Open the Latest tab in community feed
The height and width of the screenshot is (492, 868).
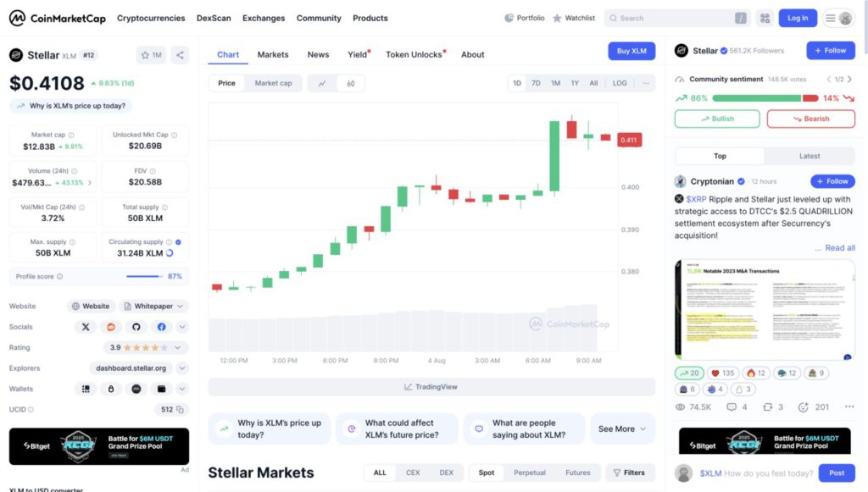tap(810, 156)
